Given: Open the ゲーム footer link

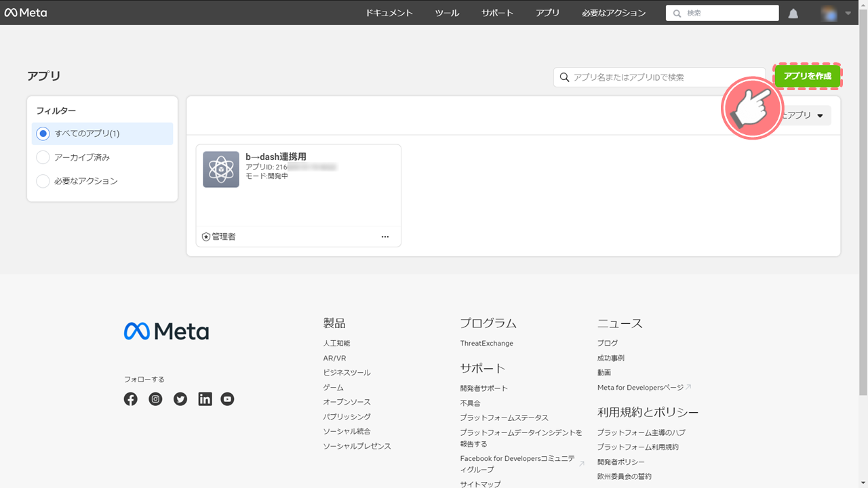Looking at the screenshot, I should [334, 388].
